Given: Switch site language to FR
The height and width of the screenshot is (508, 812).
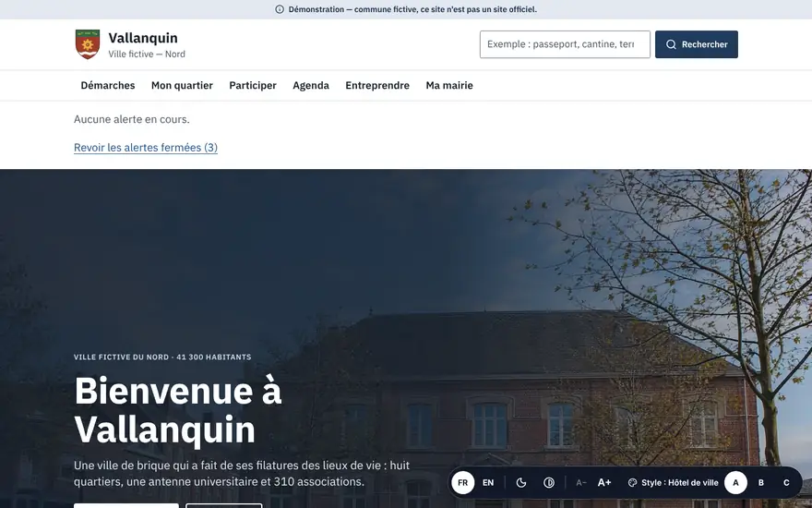Looking at the screenshot, I should [463, 482].
